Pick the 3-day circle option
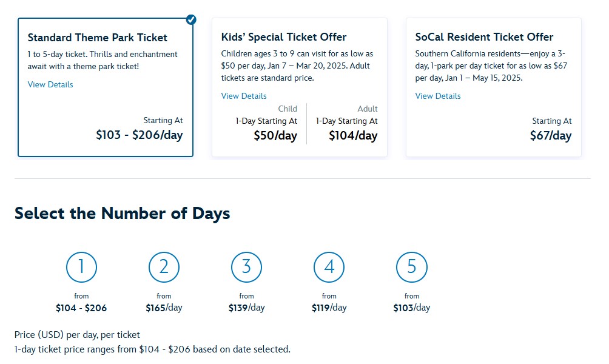Image resolution: width=609 pixels, height=364 pixels. coord(246,267)
